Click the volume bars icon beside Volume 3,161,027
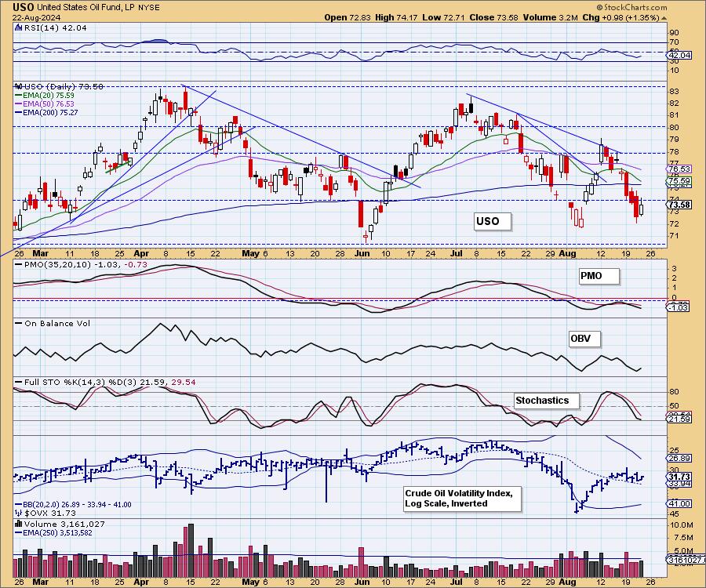This screenshot has height=588, width=706. (x=19, y=524)
